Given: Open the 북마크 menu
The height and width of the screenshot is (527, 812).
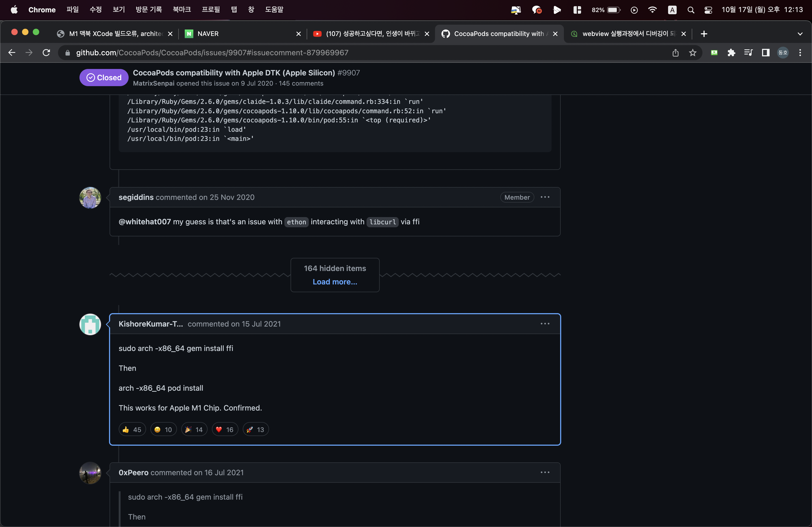Looking at the screenshot, I should (182, 10).
